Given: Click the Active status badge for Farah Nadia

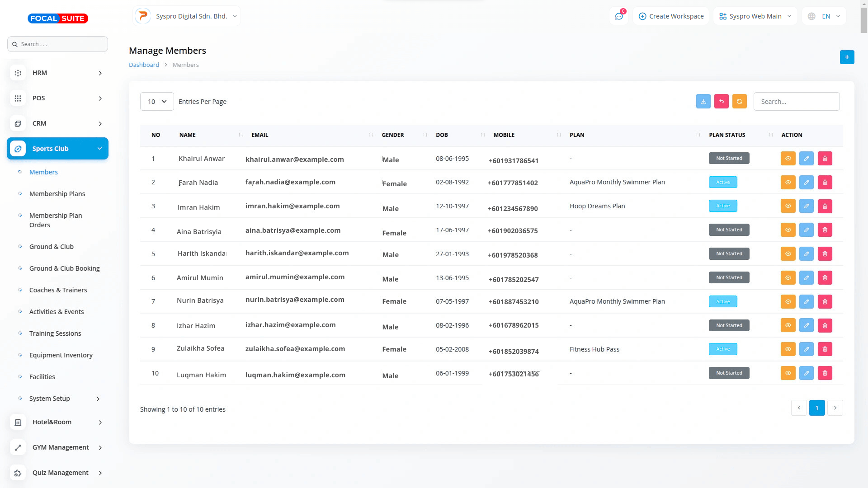Looking at the screenshot, I should [x=722, y=183].
